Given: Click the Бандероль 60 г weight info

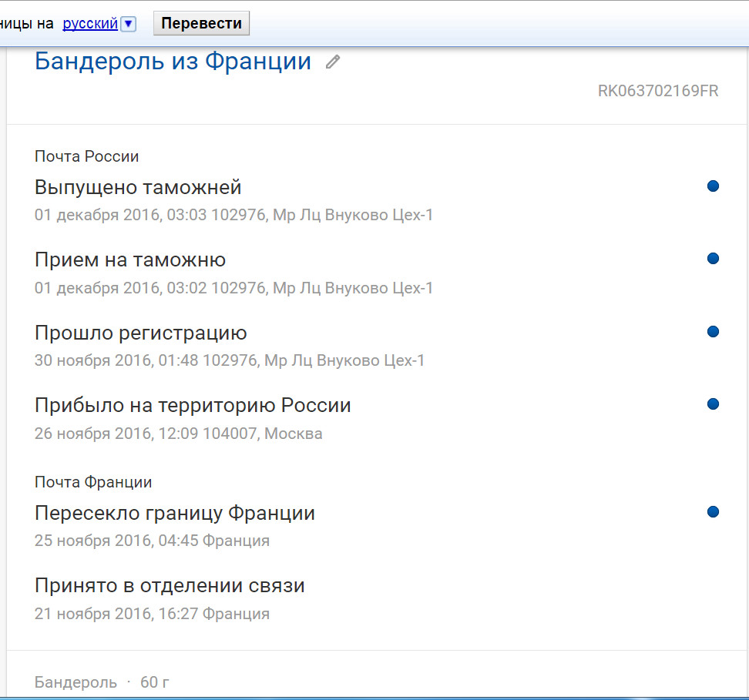Looking at the screenshot, I should tap(102, 682).
